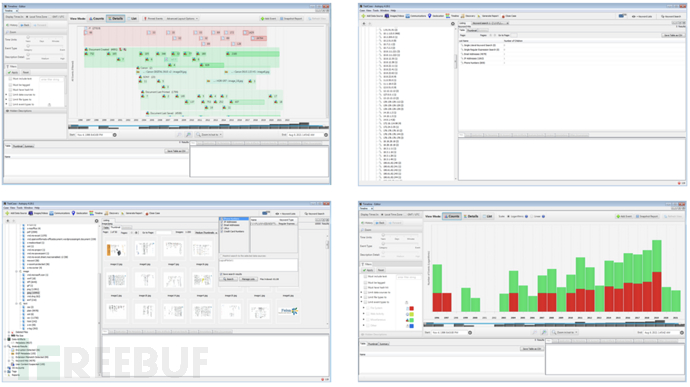
Task: Select List view mode in details-view timeline window
Action: click(132, 18)
